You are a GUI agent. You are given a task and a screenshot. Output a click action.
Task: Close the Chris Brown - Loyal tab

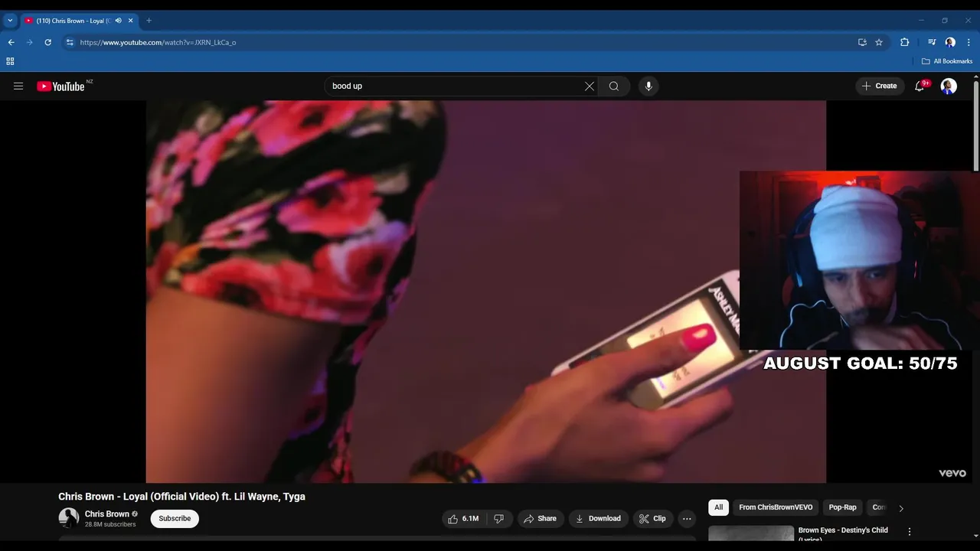(x=132, y=21)
